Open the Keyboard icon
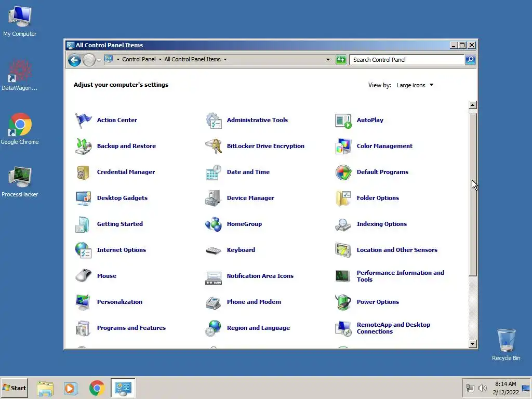532x399 pixels. [x=214, y=251]
